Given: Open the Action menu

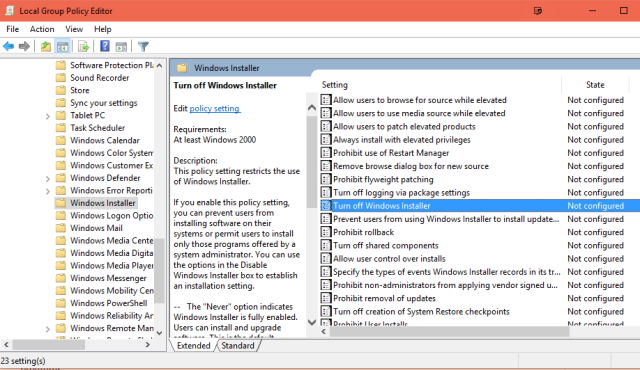Looking at the screenshot, I should point(42,29).
